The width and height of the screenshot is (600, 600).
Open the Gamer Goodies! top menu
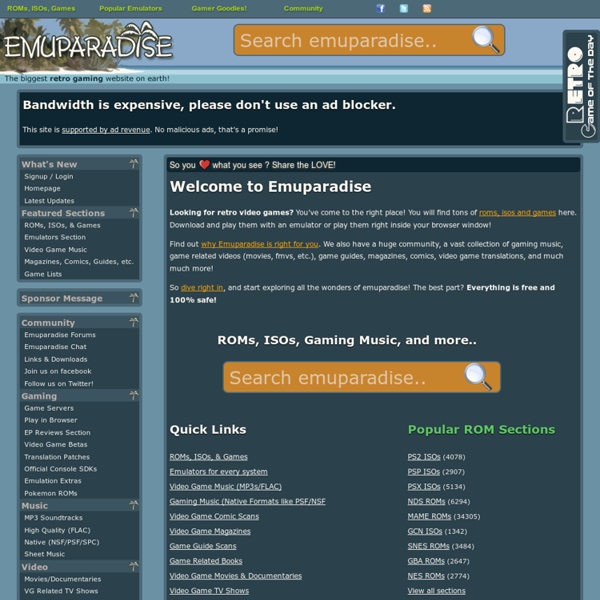(219, 8)
